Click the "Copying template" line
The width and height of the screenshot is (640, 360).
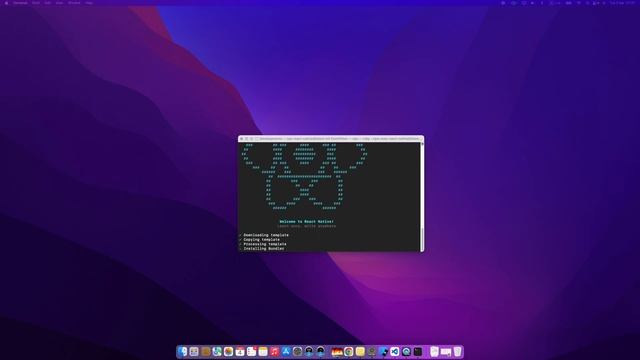coord(262,240)
